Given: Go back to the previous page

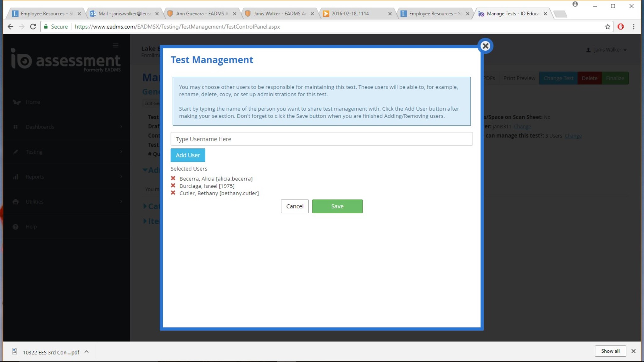Looking at the screenshot, I should tap(10, 27).
